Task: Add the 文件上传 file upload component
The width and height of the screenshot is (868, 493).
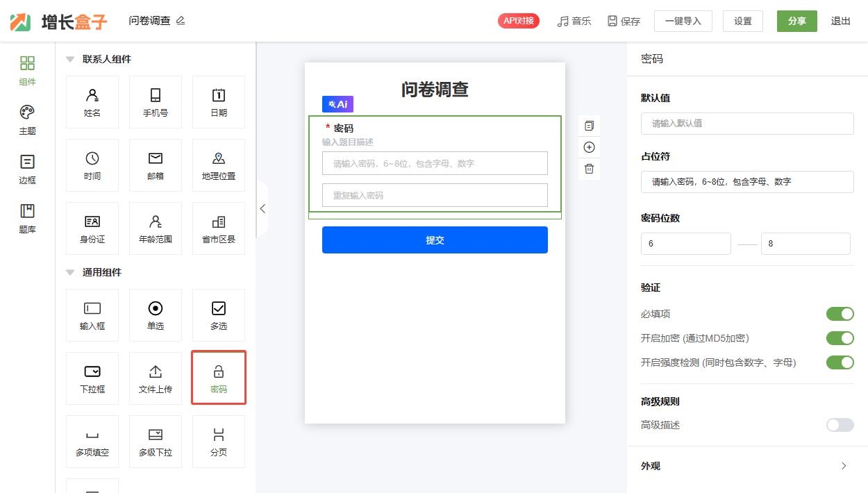Action: coord(156,378)
